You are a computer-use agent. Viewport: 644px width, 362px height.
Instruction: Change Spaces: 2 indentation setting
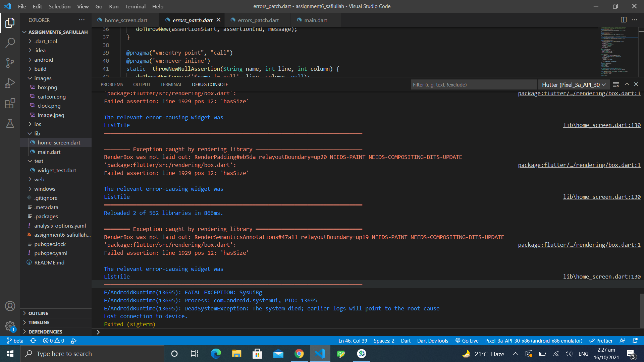384,341
